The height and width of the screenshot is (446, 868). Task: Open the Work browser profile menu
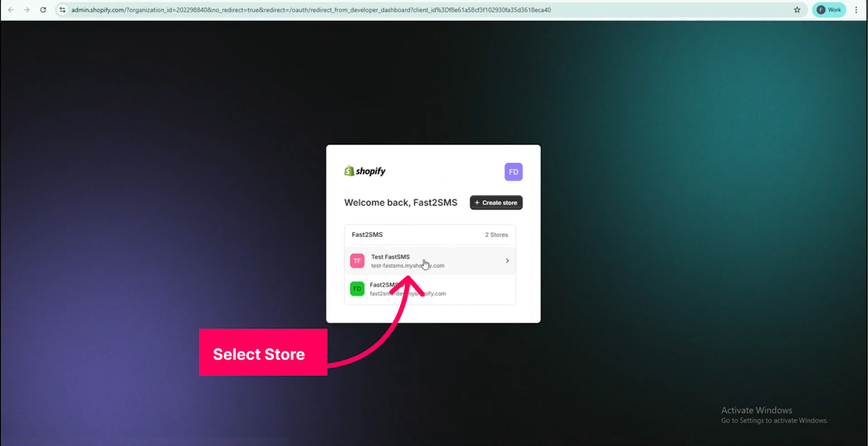click(828, 10)
